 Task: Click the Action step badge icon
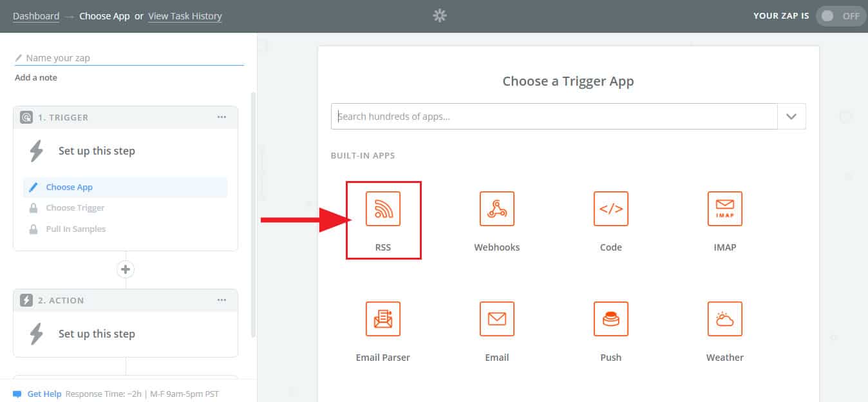tap(26, 300)
